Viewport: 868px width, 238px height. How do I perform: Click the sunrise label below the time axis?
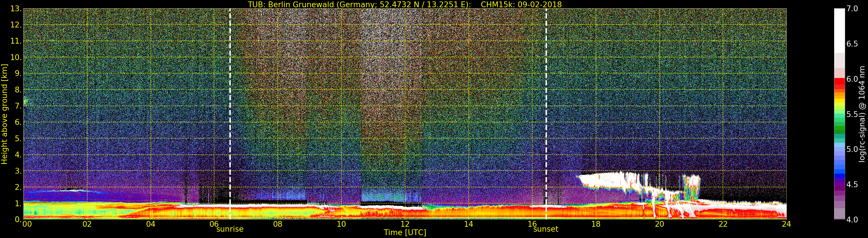(x=230, y=229)
